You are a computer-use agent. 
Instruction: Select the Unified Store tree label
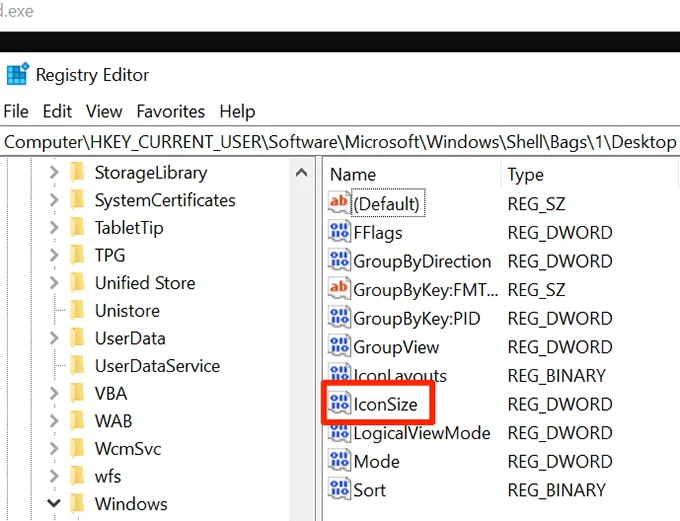tap(145, 283)
